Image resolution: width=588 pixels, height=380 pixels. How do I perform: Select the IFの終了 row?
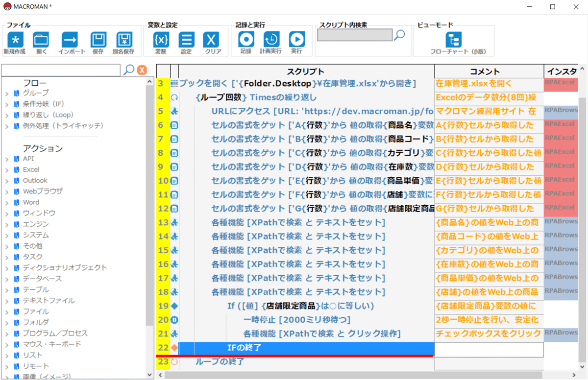tap(306, 348)
